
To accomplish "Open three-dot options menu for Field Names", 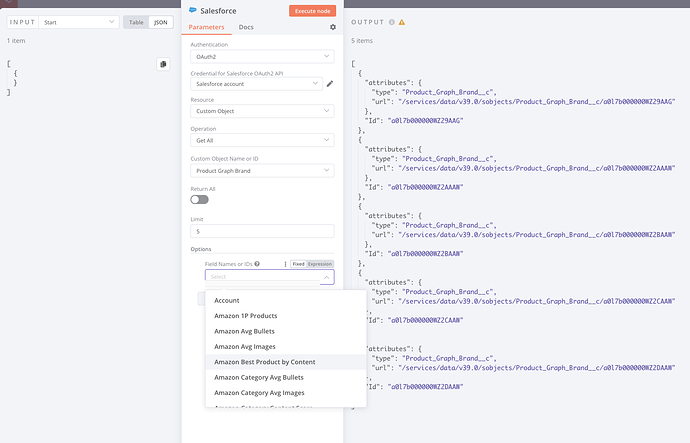I will (286, 264).
